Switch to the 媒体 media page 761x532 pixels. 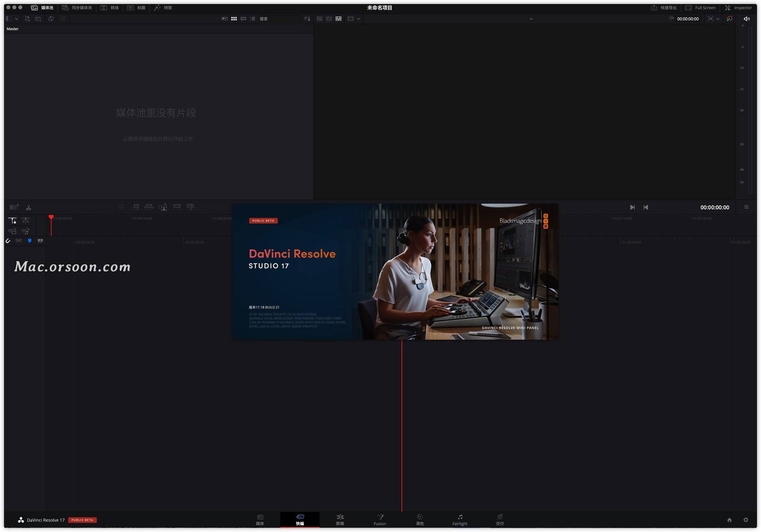click(260, 520)
